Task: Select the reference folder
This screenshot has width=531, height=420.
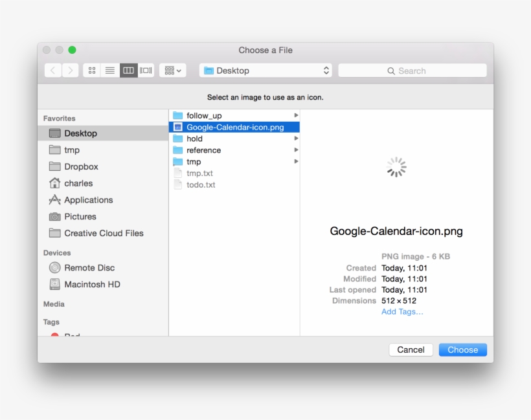Action: click(x=234, y=150)
